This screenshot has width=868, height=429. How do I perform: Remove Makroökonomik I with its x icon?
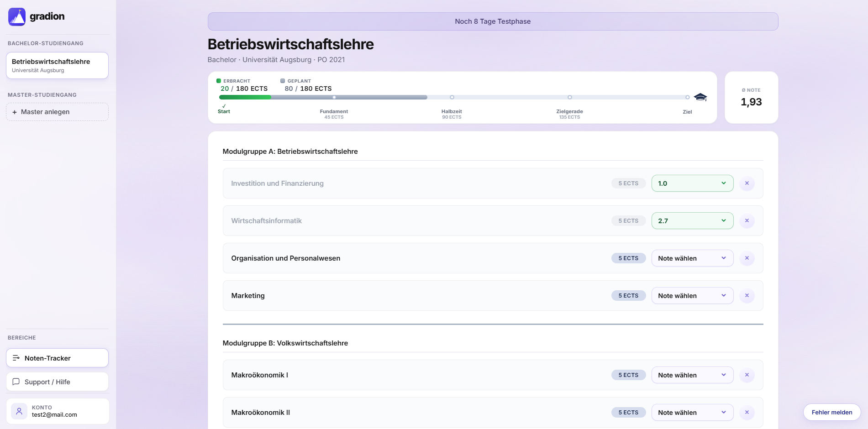tap(747, 375)
